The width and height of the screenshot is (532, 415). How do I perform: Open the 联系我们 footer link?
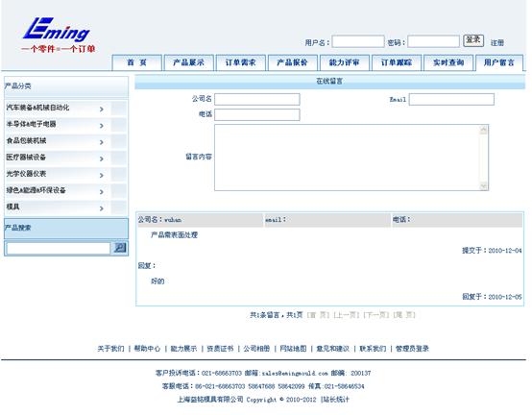click(373, 349)
